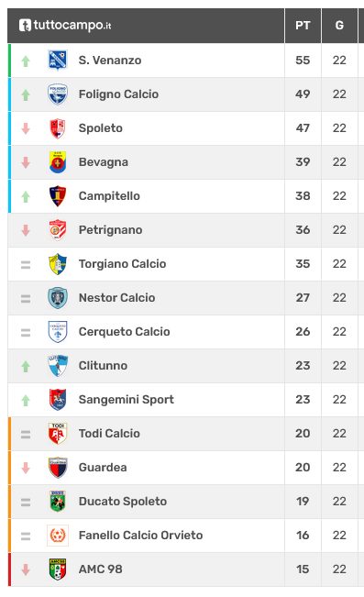The image size is (364, 597).
Task: Click the AMC 98 team badge
Action: point(58,569)
